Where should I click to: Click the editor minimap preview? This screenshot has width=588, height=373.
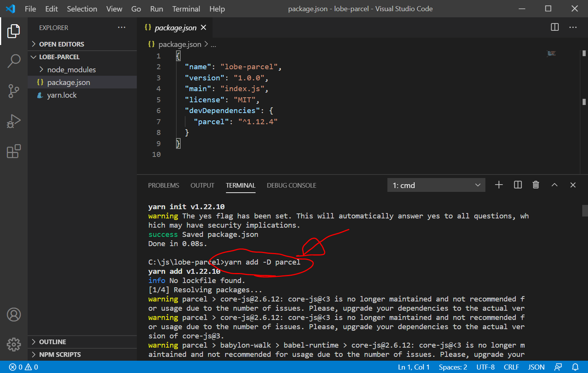[x=551, y=53]
